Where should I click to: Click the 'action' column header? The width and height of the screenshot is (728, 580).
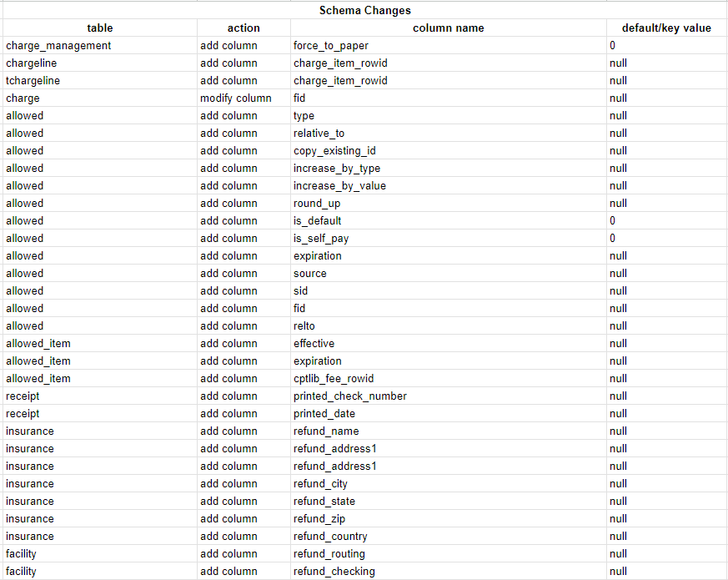pyautogui.click(x=244, y=28)
